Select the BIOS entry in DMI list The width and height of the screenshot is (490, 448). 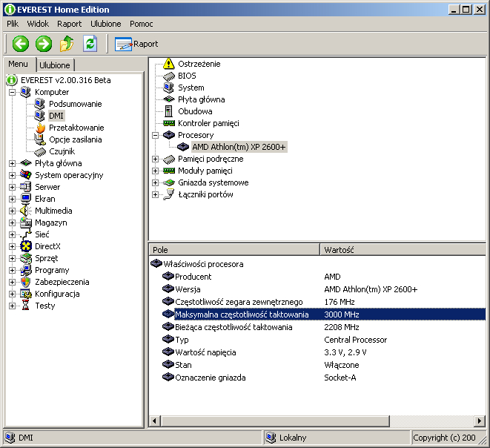(187, 76)
